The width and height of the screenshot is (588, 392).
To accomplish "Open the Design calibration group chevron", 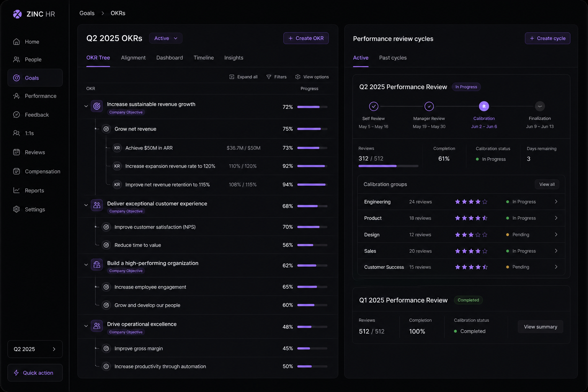I will 556,235.
